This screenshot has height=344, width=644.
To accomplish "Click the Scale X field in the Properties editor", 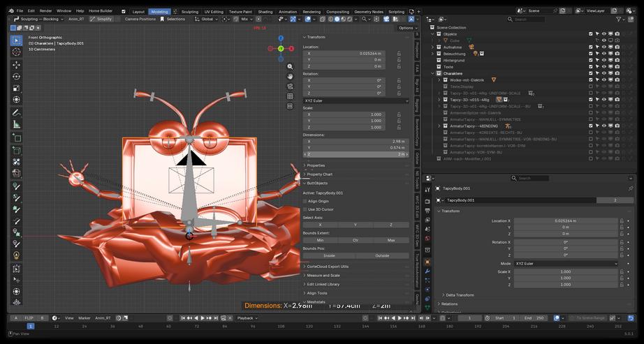I will pos(566,271).
